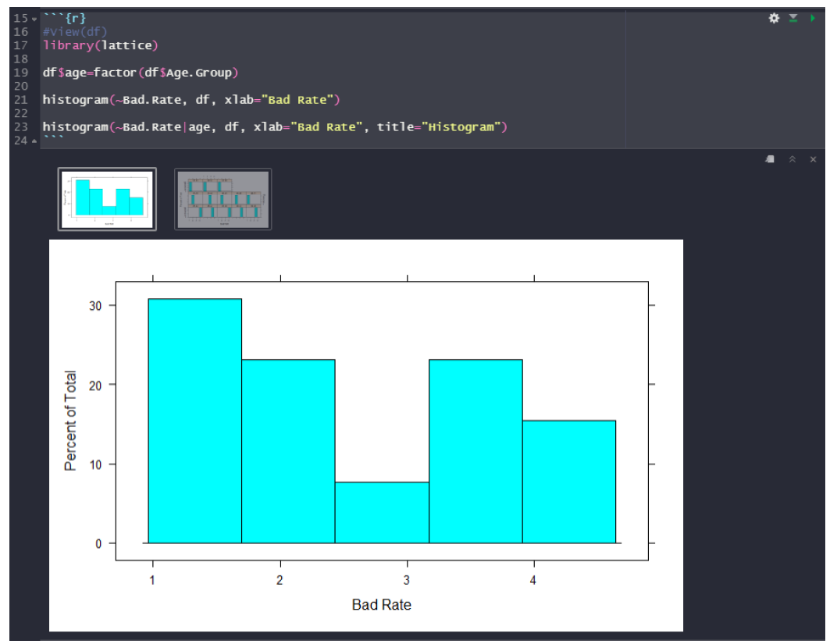Select second lattice panel plot thumbnail
Screen dimensions: 837x644
click(x=223, y=199)
